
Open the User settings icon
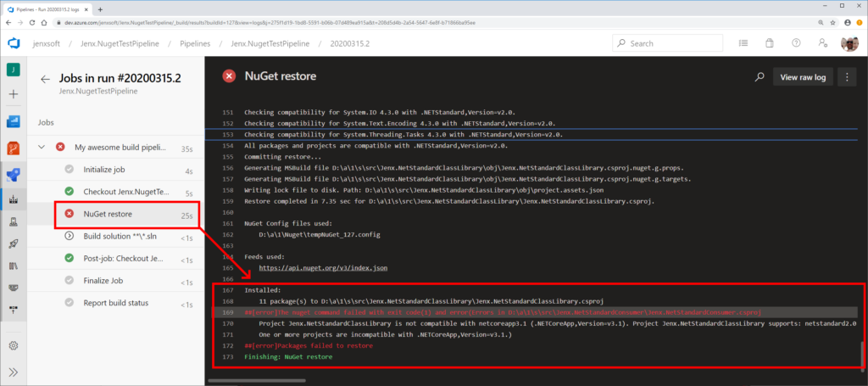click(x=822, y=43)
